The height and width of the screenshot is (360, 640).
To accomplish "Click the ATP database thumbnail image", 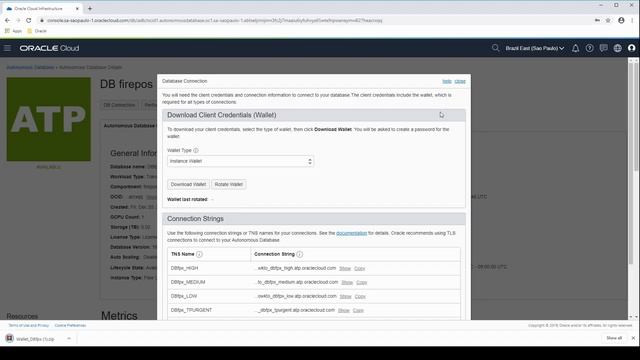I will pyautogui.click(x=49, y=119).
